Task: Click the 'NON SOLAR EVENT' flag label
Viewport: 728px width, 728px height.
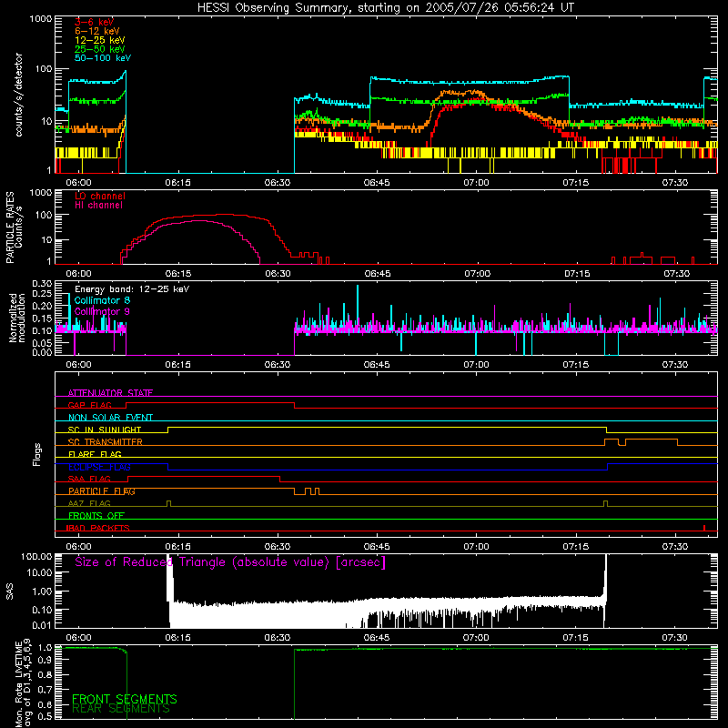Action: [110, 418]
